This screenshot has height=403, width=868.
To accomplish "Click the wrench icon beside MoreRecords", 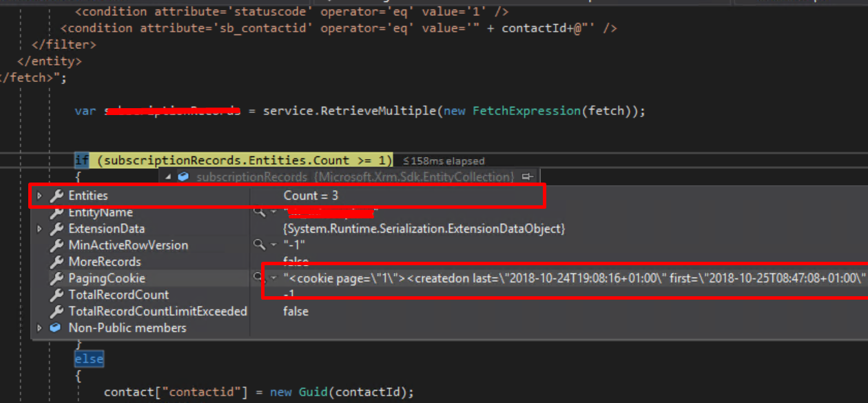I will pos(56,262).
